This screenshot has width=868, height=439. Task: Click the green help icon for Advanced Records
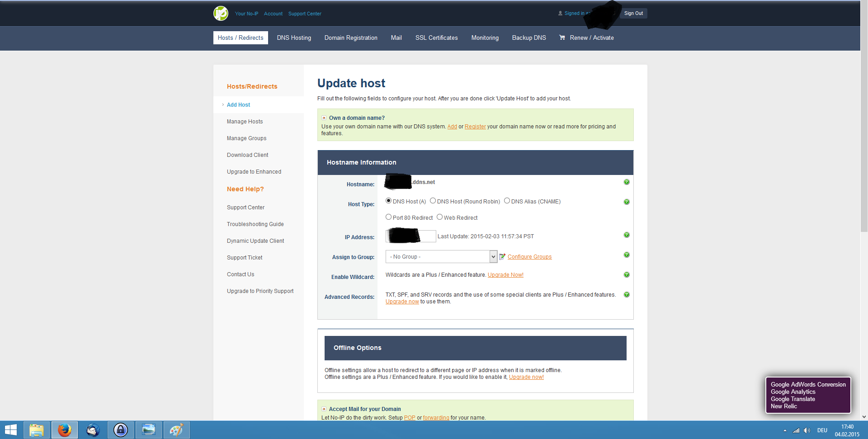(627, 295)
